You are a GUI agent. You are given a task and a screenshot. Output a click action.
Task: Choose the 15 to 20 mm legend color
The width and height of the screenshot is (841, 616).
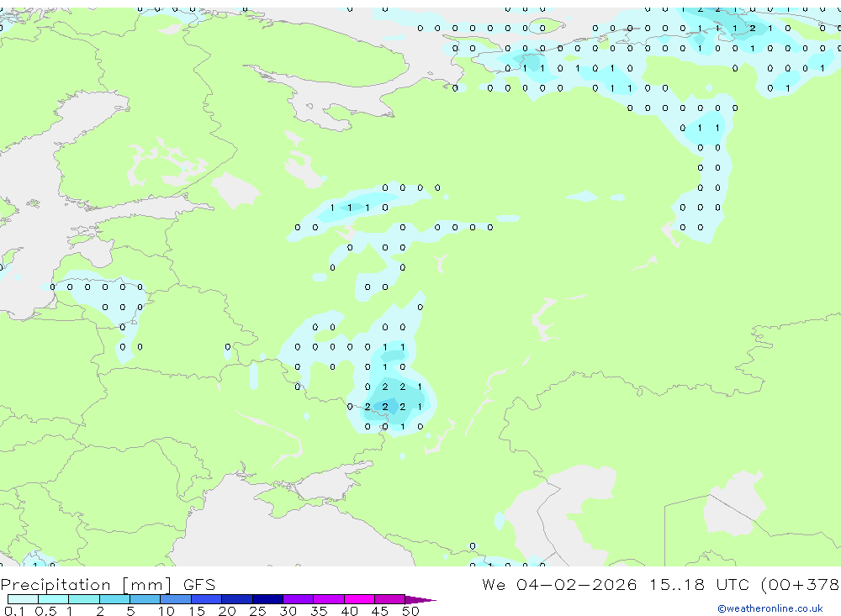point(207,599)
